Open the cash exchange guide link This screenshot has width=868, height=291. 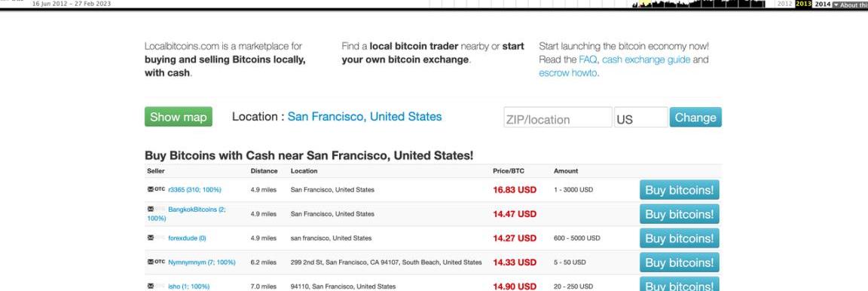[646, 60]
